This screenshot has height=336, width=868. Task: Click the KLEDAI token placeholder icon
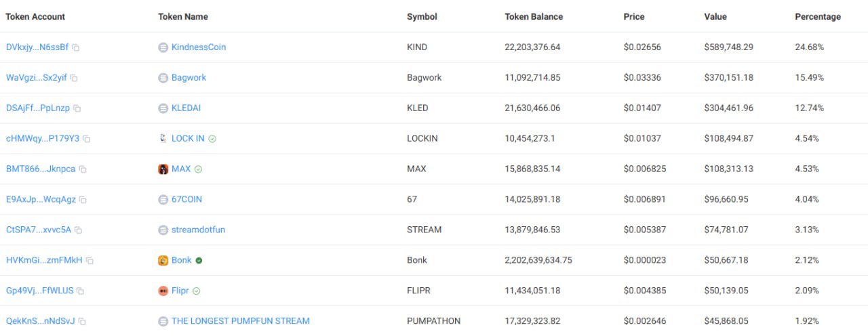(x=163, y=108)
